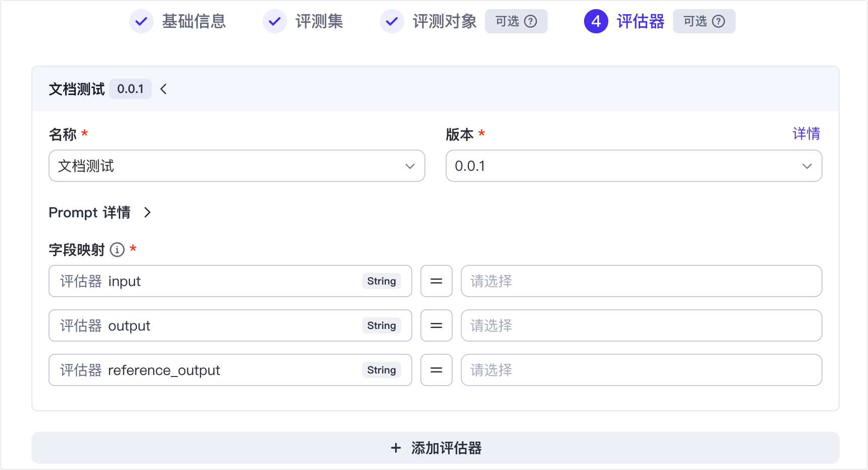Click the 评测集 step checkmark icon

coord(275,21)
